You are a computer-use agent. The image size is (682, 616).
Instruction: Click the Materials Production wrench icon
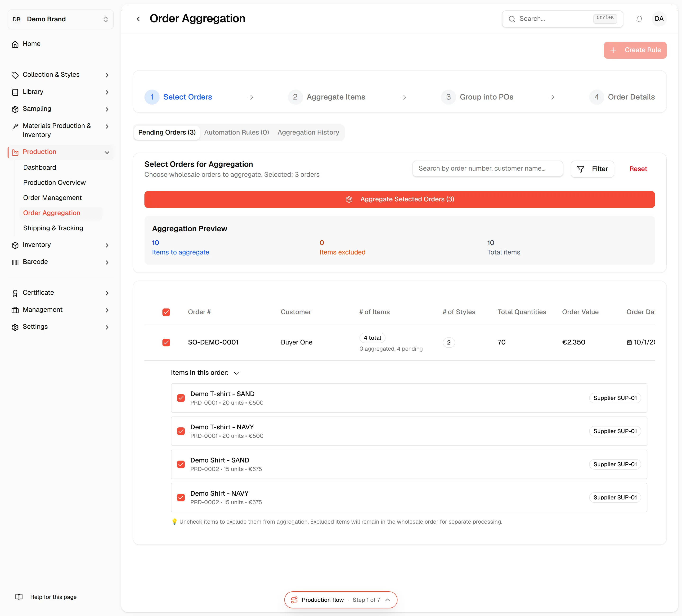[15, 126]
